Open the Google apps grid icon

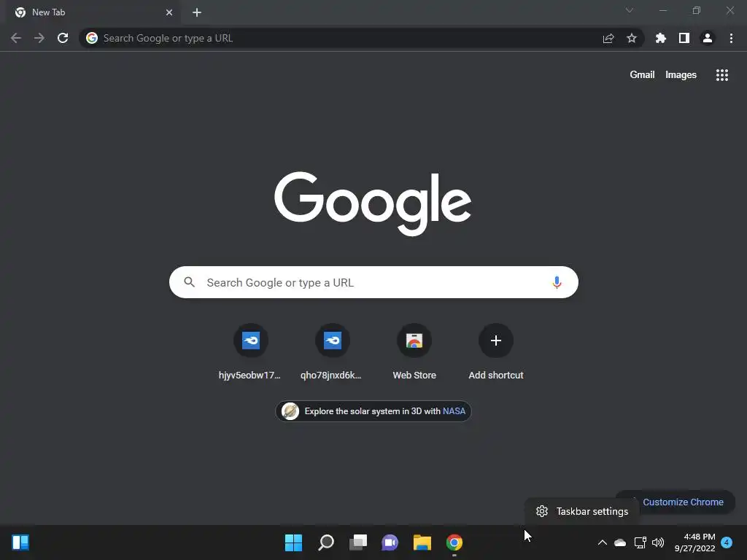pos(721,75)
